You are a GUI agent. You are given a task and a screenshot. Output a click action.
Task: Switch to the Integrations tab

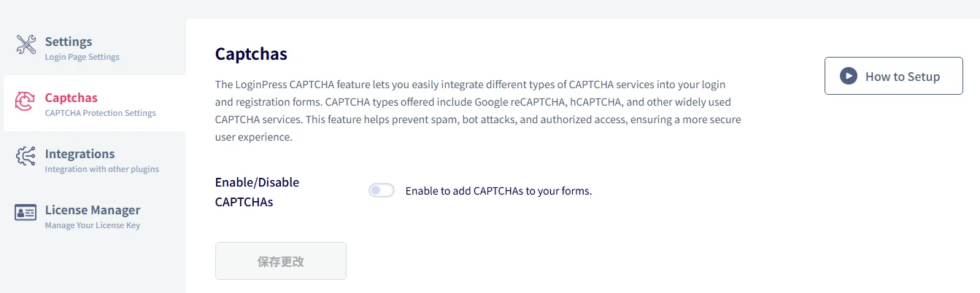tap(95, 160)
